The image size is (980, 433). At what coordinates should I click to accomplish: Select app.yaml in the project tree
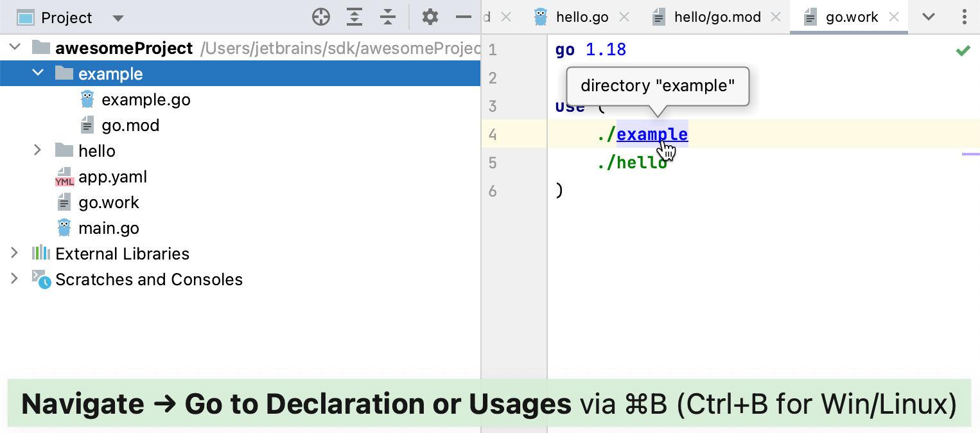pos(112,177)
